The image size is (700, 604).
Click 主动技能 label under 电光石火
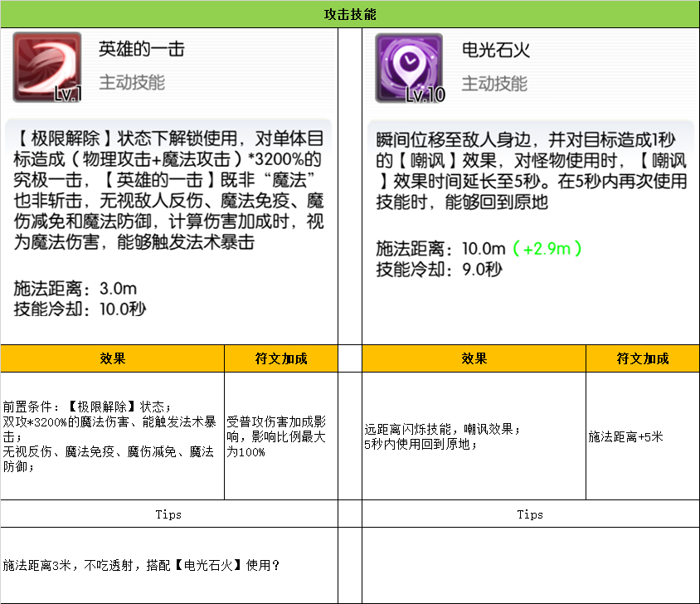click(494, 84)
